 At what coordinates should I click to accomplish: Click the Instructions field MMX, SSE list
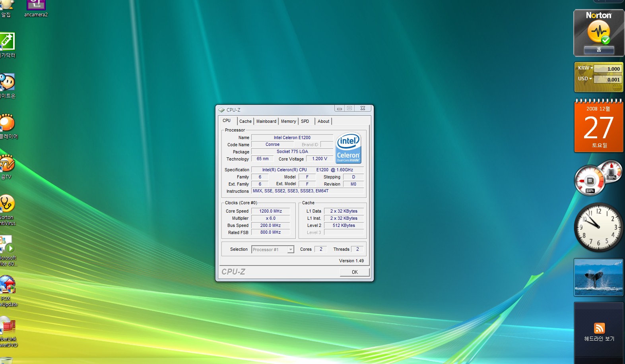pyautogui.click(x=308, y=191)
